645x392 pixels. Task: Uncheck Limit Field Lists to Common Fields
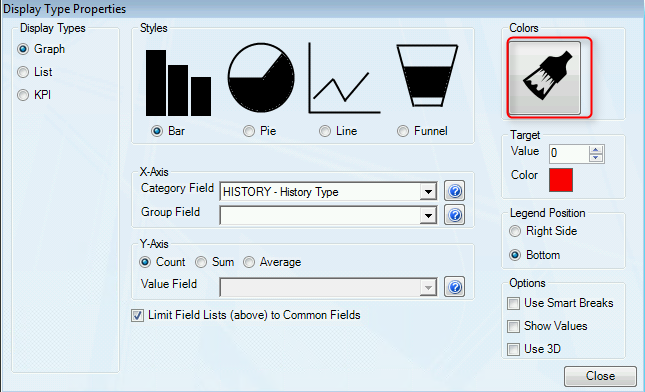click(x=137, y=315)
